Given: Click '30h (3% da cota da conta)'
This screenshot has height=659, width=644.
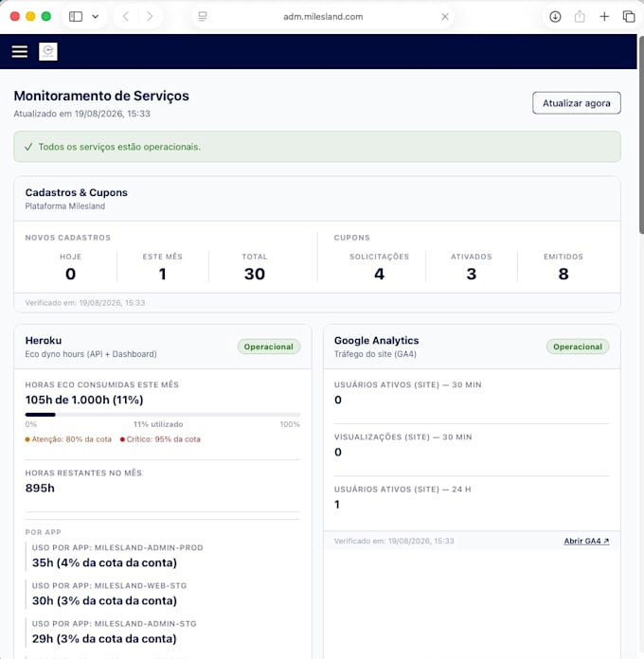Looking at the screenshot, I should (104, 600).
